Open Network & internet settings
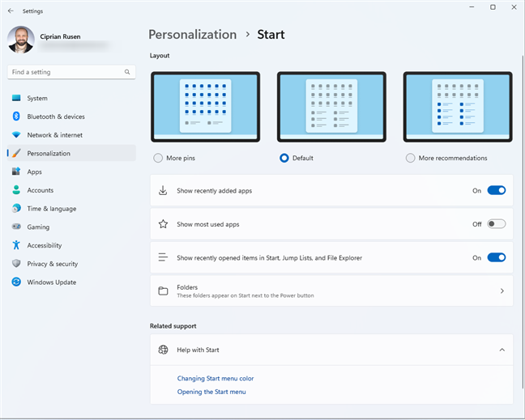Viewport: 525px width, 420px height. [x=71, y=135]
